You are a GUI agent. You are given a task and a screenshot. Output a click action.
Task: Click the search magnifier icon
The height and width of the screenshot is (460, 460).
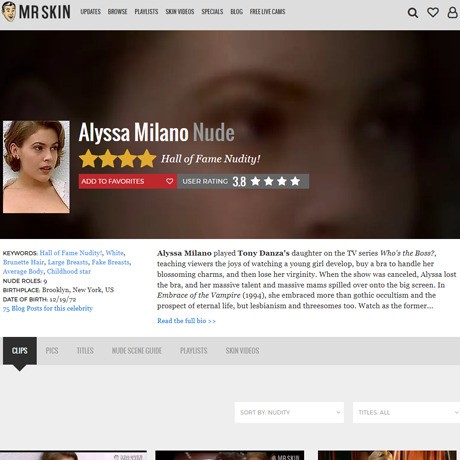pyautogui.click(x=413, y=13)
